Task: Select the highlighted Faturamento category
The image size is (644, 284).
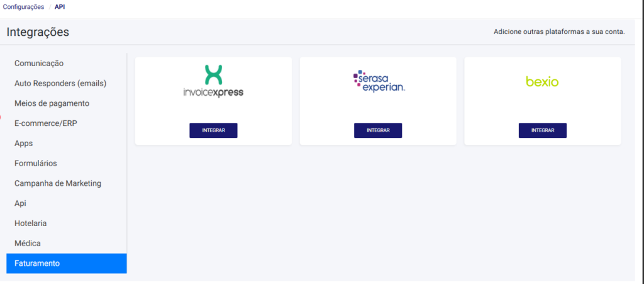Action: 37,263
